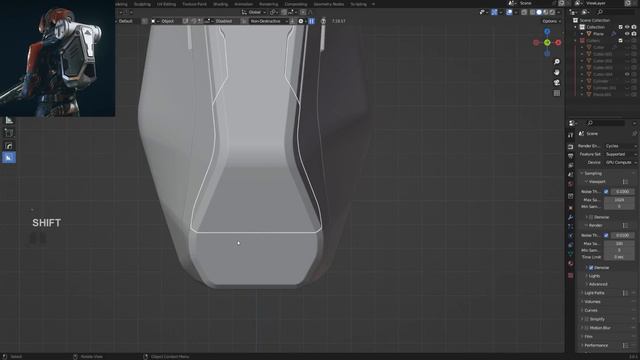Open the Geometry Nodes workspace tab
Viewport: 640px width, 360px height.
[x=329, y=4]
